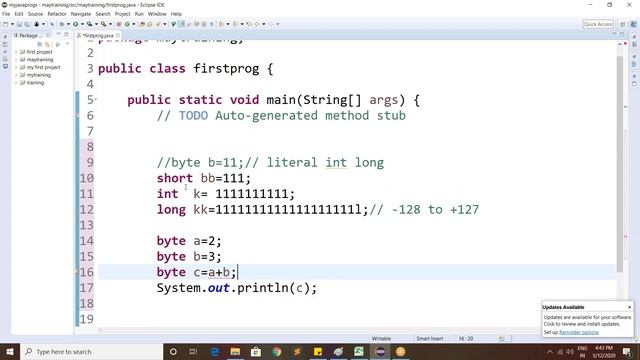This screenshot has height=360, width=640.
Task: Open the Source menu
Action: (35, 14)
